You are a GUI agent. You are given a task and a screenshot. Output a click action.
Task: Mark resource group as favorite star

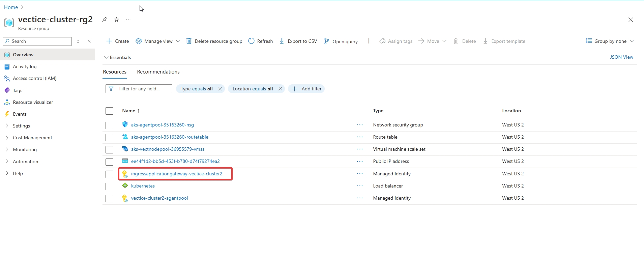point(117,20)
